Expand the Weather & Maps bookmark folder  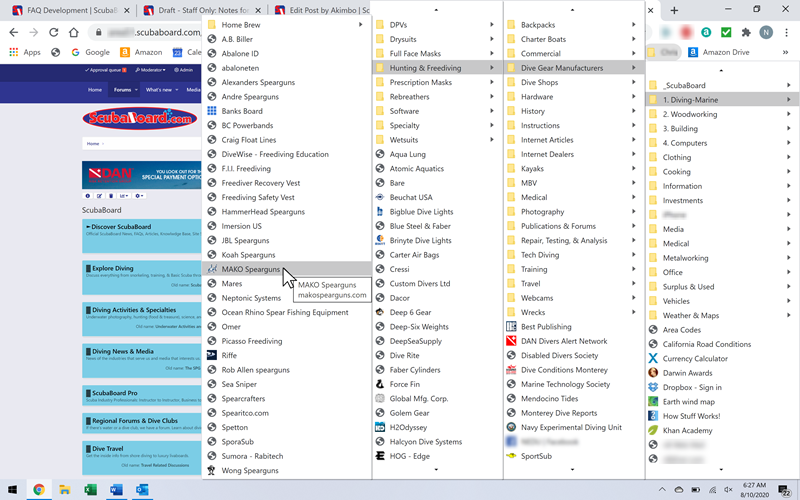pos(721,315)
